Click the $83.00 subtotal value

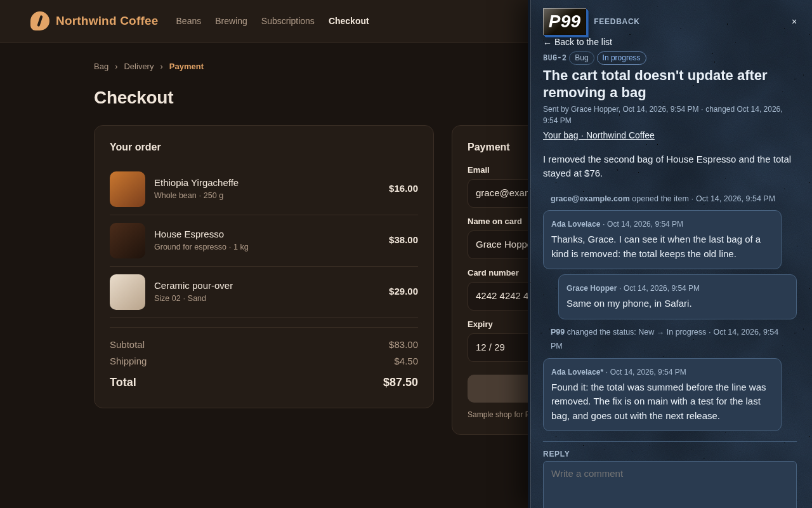[403, 345]
